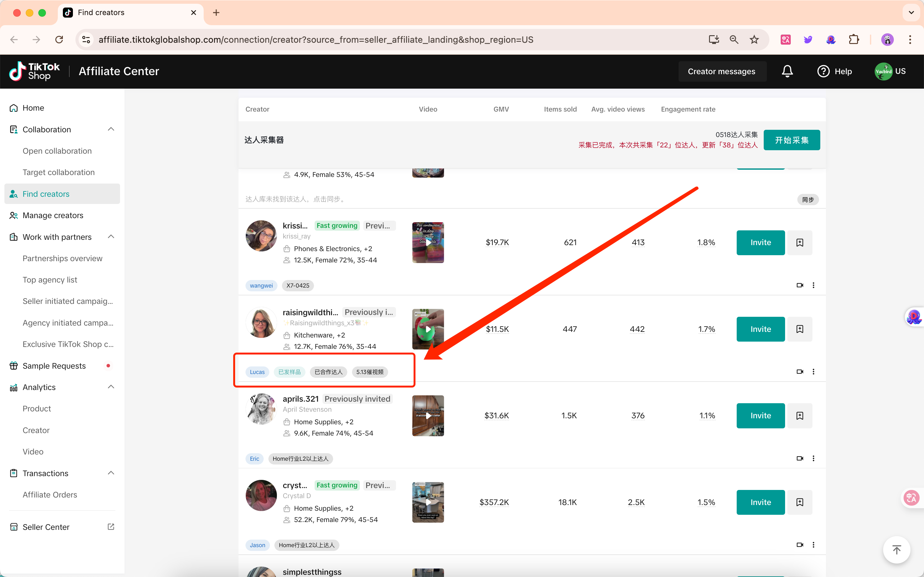The width and height of the screenshot is (924, 577).
Task: Play aprils.321's cabinet video thumbnail
Action: click(x=428, y=415)
